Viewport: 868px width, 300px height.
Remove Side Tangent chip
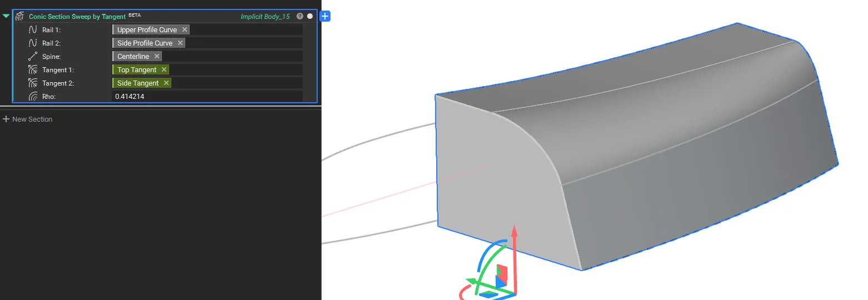166,83
